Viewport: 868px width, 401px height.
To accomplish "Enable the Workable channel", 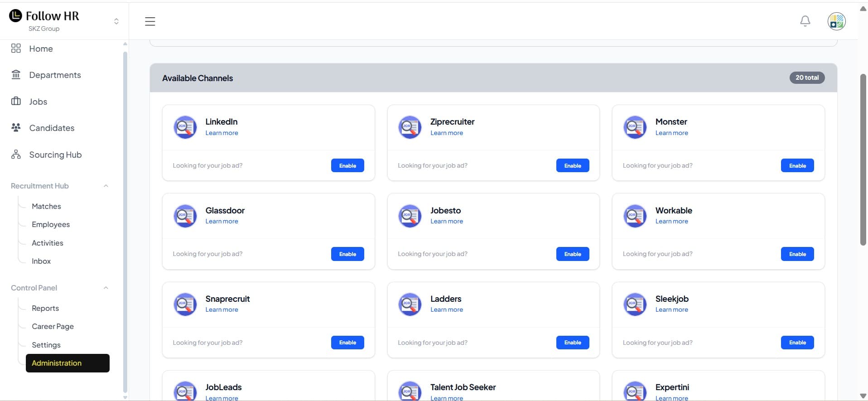I will (x=797, y=254).
